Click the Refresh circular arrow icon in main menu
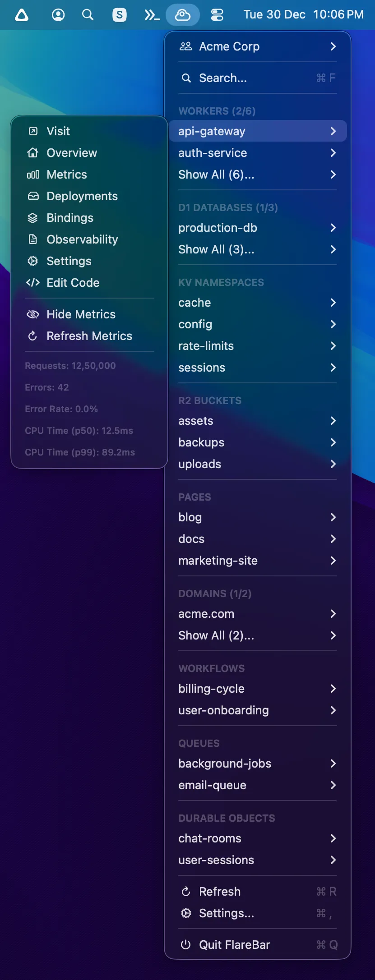375x980 pixels. pos(185,892)
